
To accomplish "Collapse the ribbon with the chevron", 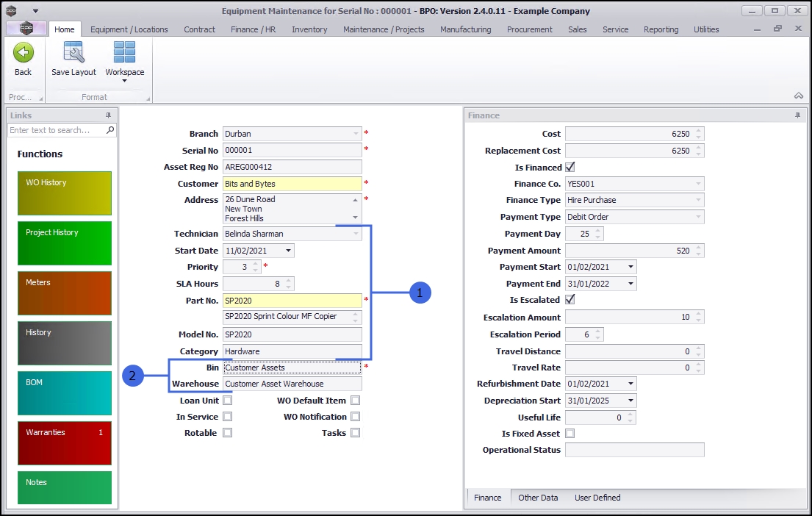I will (x=798, y=96).
